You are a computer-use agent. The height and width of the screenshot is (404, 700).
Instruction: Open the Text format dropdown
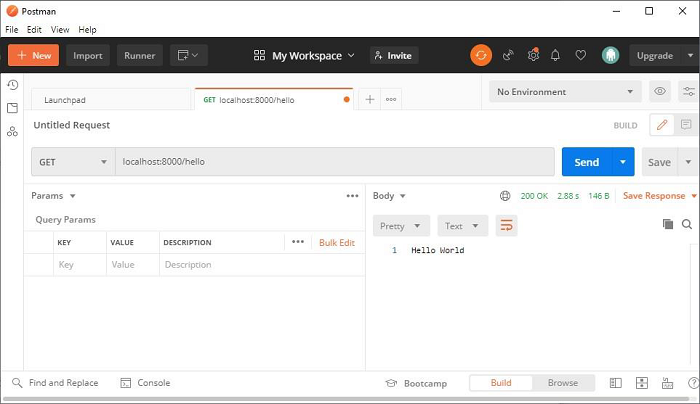coord(462,225)
